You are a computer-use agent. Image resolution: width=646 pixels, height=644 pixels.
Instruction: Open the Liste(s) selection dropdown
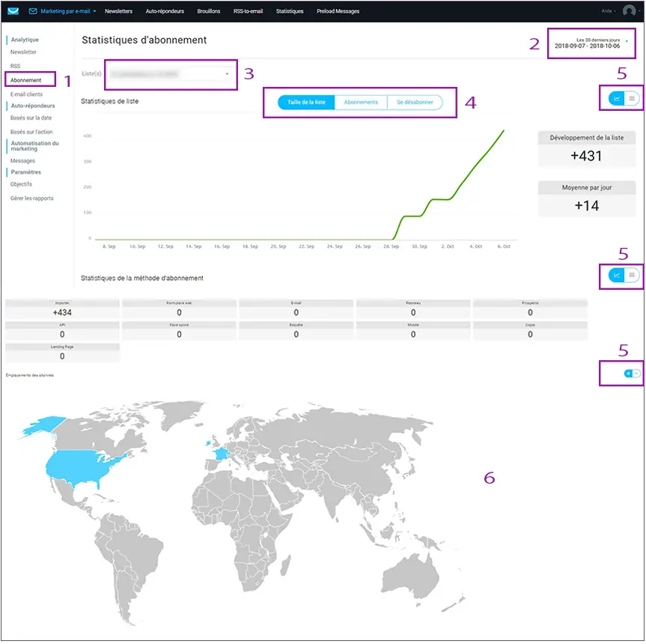click(x=171, y=74)
